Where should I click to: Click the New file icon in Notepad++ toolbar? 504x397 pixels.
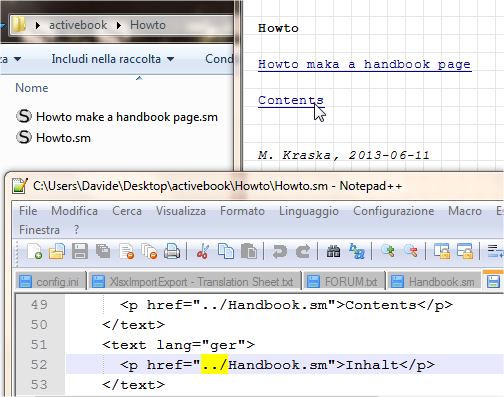click(34, 251)
